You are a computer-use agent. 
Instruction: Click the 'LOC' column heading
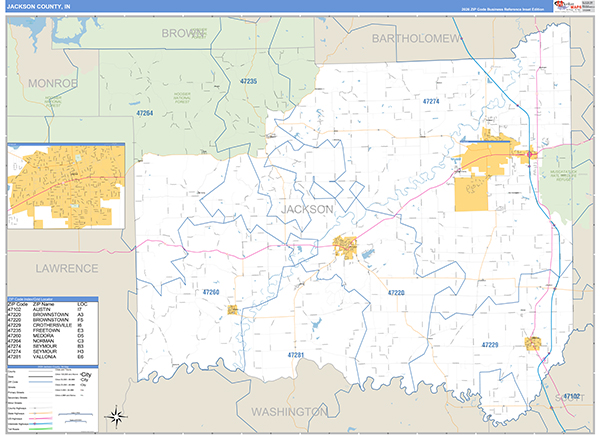[x=82, y=304]
